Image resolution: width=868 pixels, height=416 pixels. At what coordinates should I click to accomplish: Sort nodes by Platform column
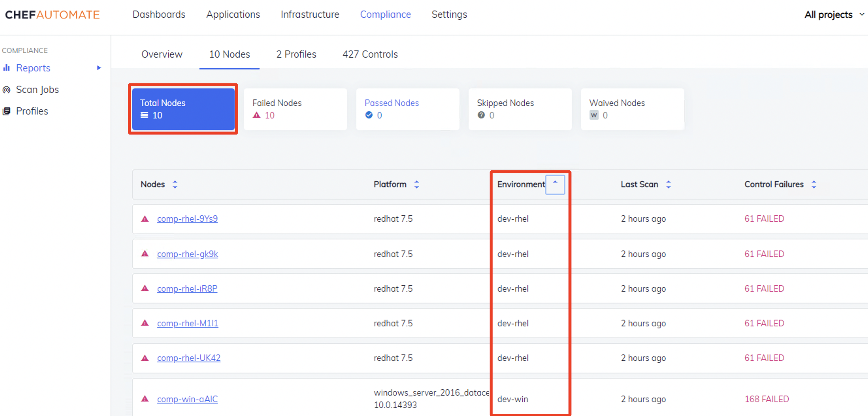[416, 184]
